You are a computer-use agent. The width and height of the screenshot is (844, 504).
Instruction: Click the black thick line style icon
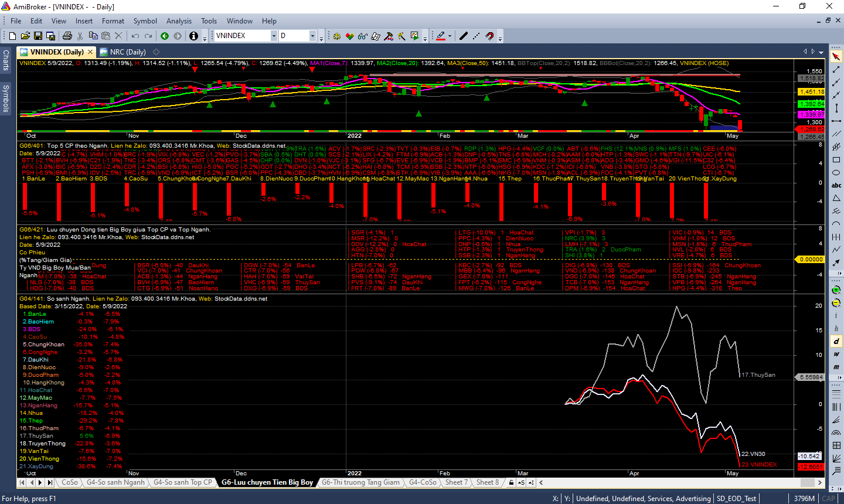pos(464,36)
